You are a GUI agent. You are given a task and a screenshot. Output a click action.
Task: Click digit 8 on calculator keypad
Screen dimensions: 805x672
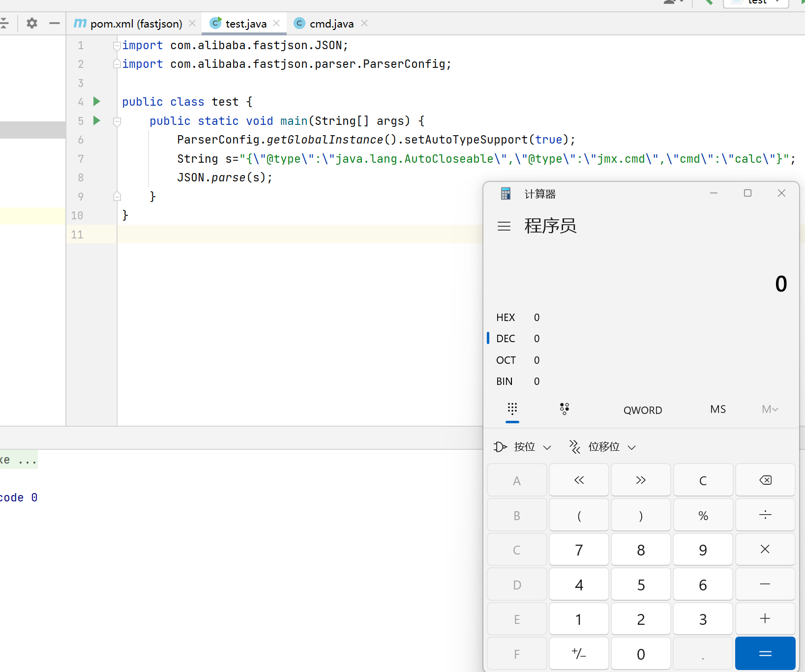[641, 550]
